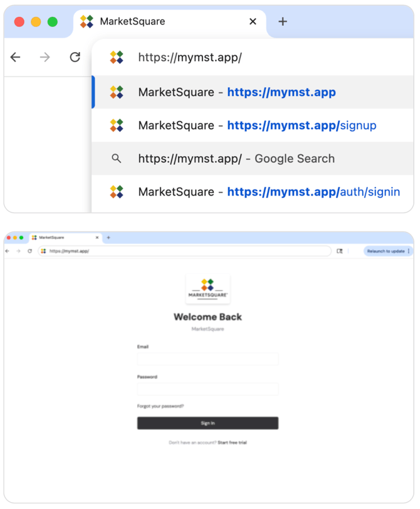Click back arrow in bottom browser window
Viewport: 420px width, 509px height.
coord(8,251)
